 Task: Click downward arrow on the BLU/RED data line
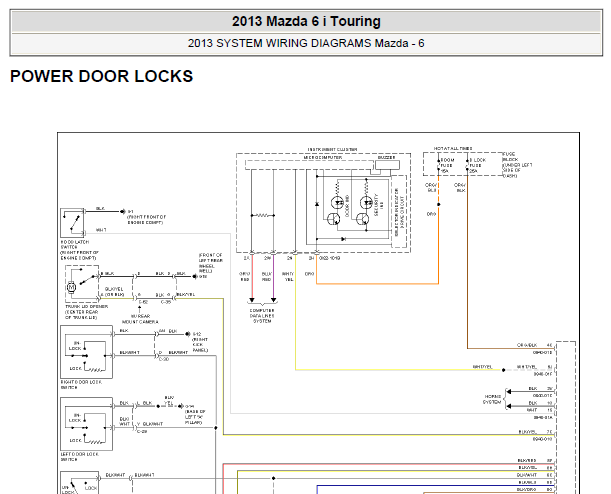[274, 300]
